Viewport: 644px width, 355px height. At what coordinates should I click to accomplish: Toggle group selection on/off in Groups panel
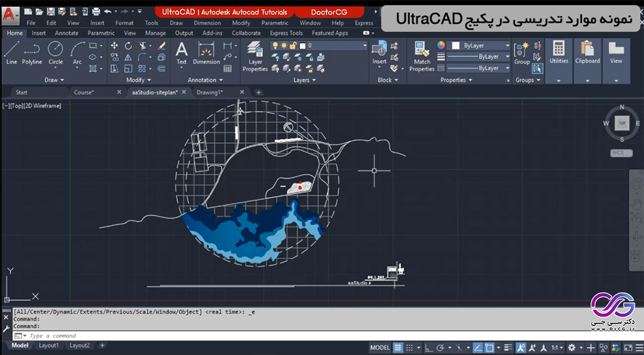[x=537, y=68]
